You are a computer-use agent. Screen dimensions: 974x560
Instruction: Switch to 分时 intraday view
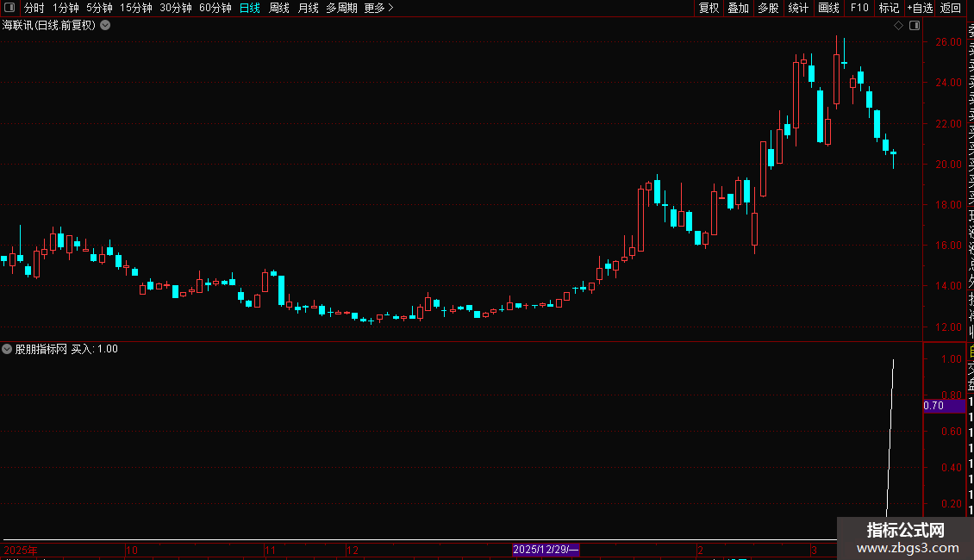34,8
